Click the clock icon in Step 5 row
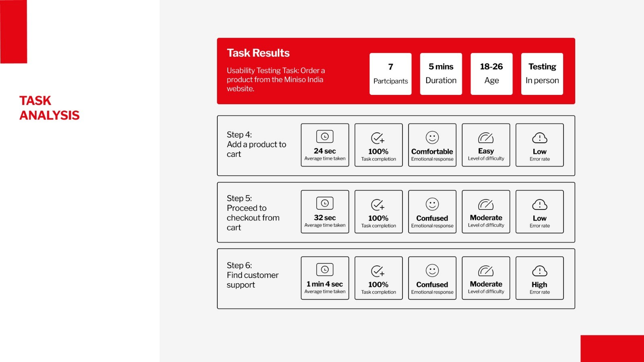The width and height of the screenshot is (644, 362). click(325, 204)
